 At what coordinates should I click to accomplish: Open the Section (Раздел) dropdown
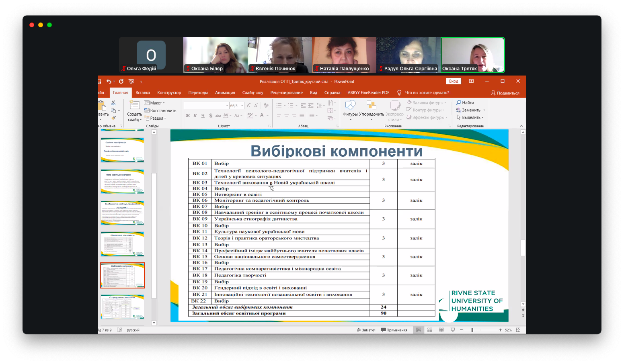156,118
